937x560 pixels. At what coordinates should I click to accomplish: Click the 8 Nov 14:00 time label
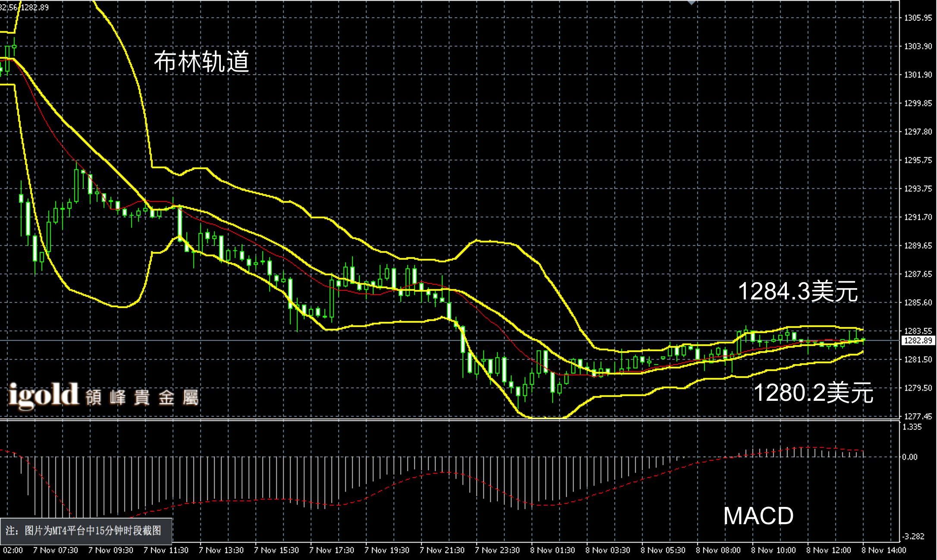(x=884, y=550)
